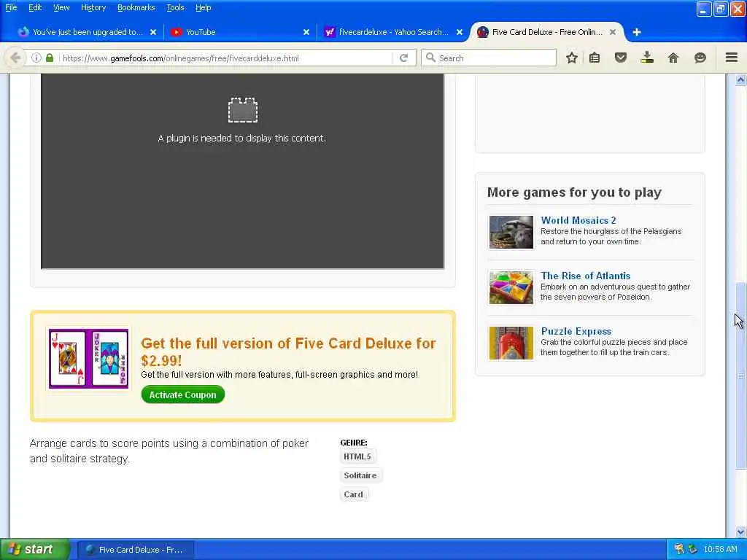Select the HTML5 genre tag

click(x=357, y=456)
